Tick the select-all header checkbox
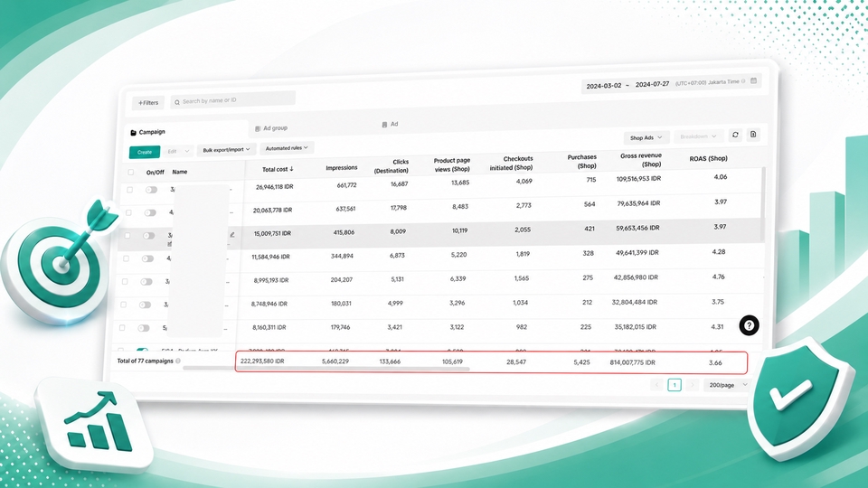Viewport: 868px width, 488px height. coord(130,172)
